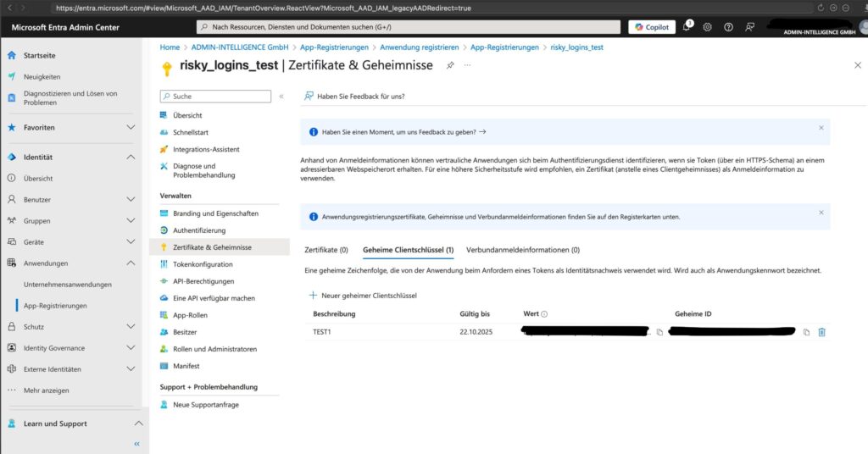Open Authentifizierung menu item
Image resolution: width=868 pixels, height=454 pixels.
point(198,230)
